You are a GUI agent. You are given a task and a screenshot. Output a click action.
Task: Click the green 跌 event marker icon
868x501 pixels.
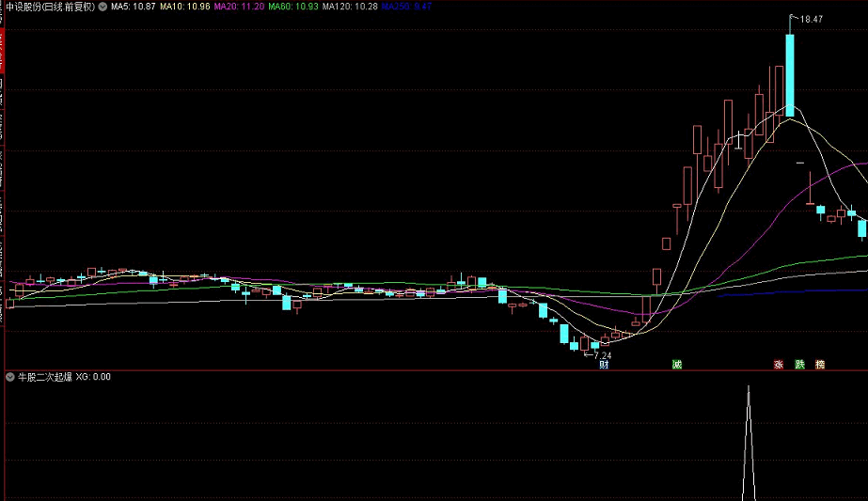(x=799, y=365)
